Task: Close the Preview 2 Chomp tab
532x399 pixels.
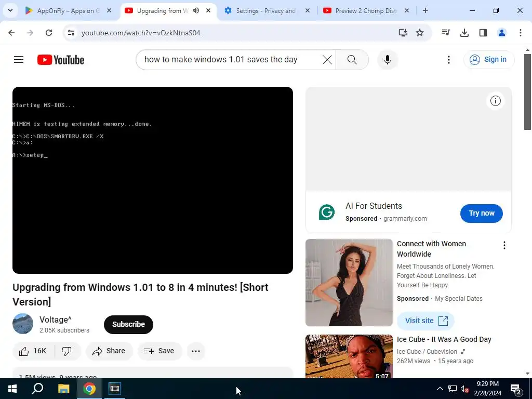Action: click(x=407, y=11)
